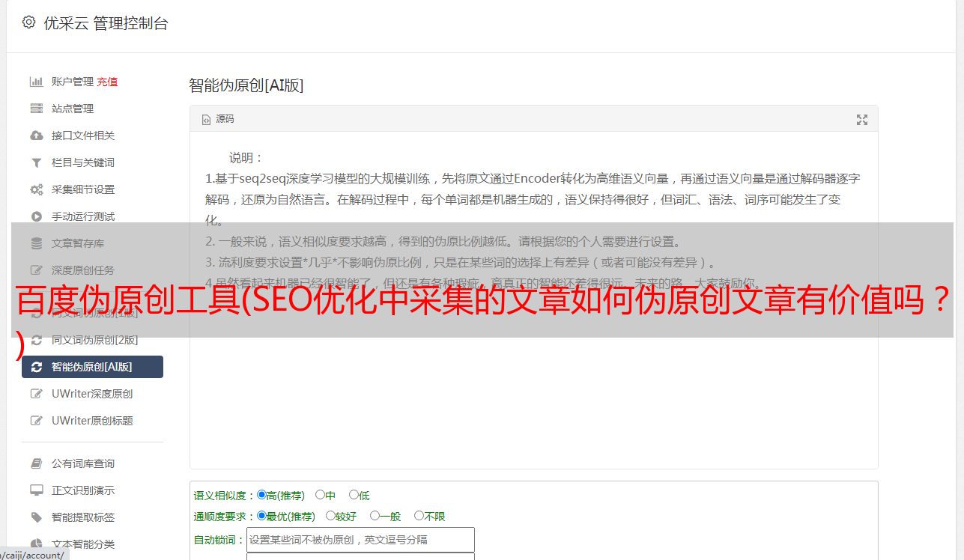
Task: Toggle 源码 source view in the editor
Action: point(218,119)
